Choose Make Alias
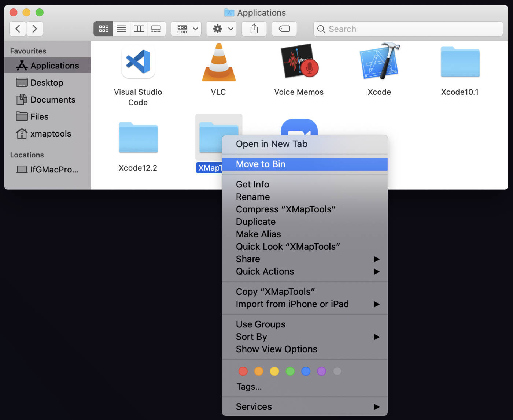This screenshot has height=420, width=513. [305, 234]
